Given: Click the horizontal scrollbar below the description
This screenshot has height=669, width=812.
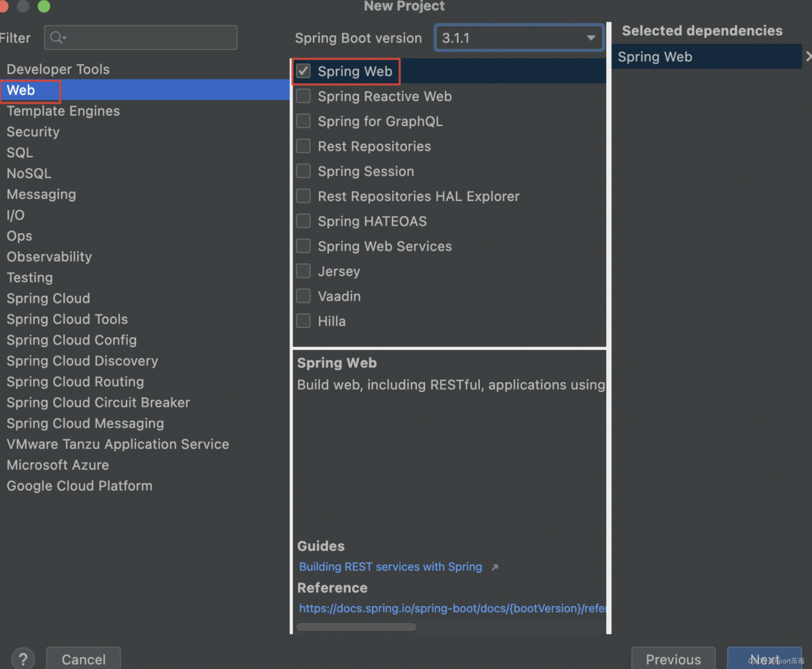Looking at the screenshot, I should [x=356, y=627].
